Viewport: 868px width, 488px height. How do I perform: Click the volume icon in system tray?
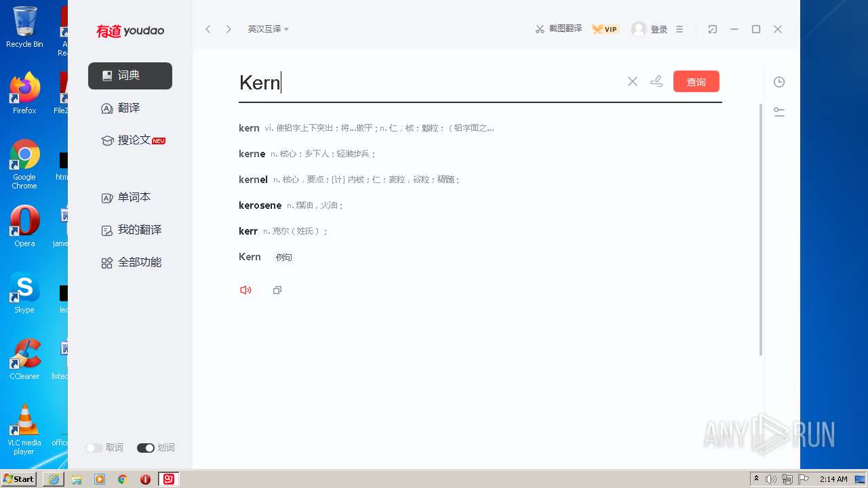point(770,479)
